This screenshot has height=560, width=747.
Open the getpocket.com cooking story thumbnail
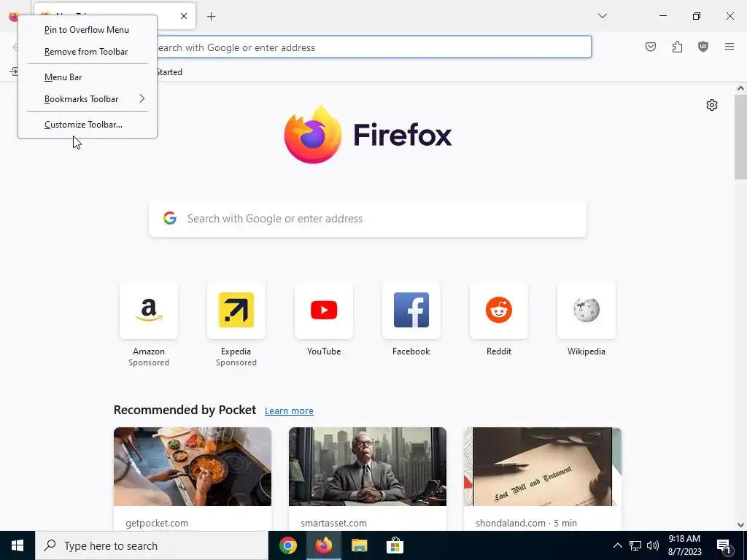[x=193, y=467]
